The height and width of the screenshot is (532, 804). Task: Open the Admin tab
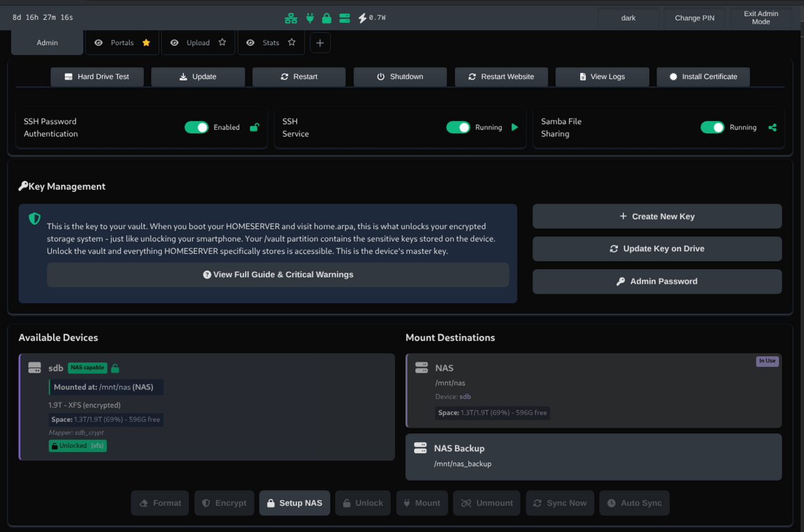(x=47, y=43)
